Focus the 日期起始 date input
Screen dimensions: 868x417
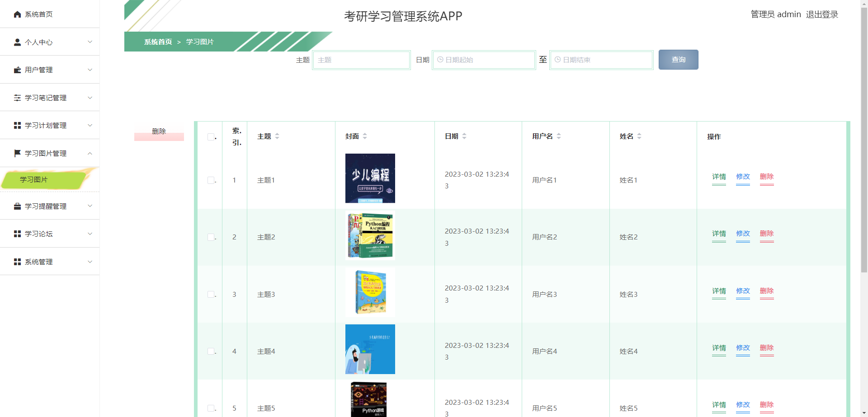tap(483, 60)
